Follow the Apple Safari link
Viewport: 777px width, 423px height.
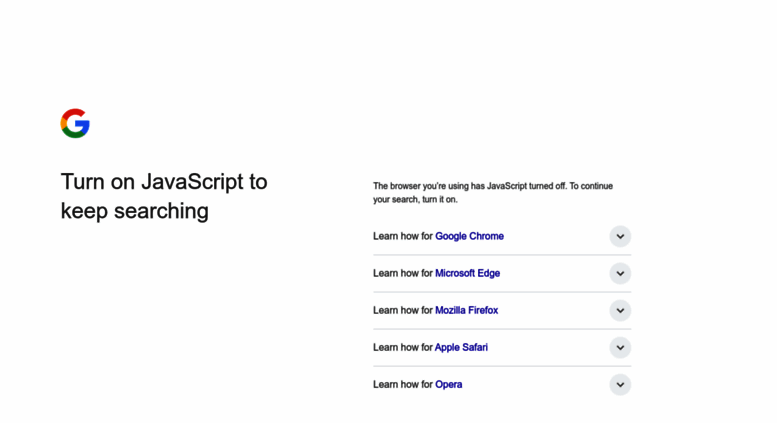tap(461, 347)
